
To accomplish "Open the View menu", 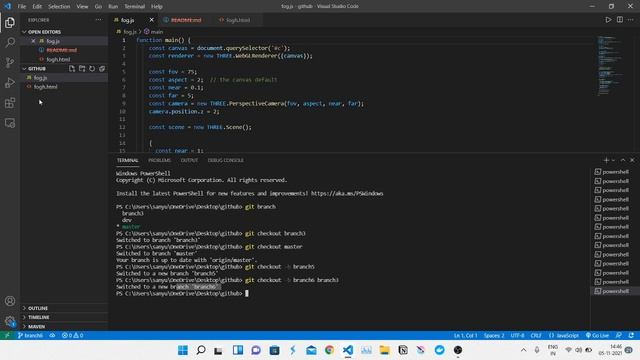I will pyautogui.click(x=82, y=7).
